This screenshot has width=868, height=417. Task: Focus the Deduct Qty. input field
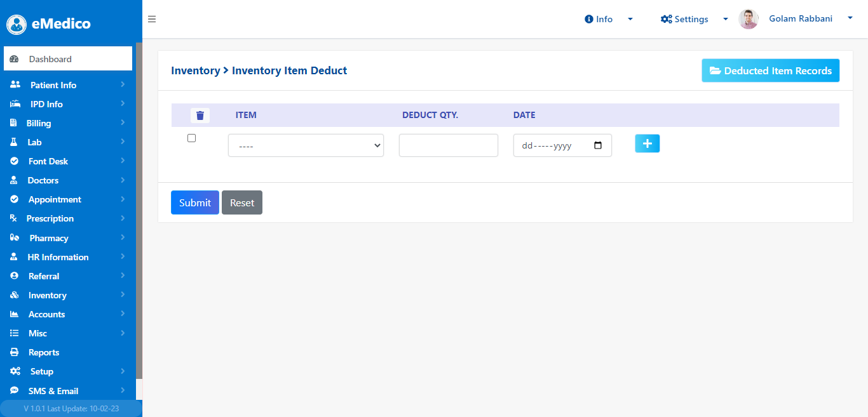click(x=449, y=145)
